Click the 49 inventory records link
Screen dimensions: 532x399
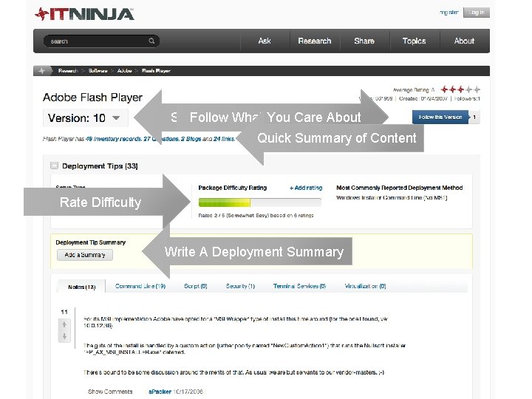113,139
